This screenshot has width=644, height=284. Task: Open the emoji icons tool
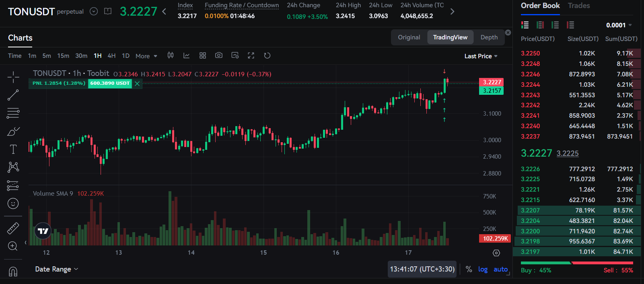[x=13, y=204]
